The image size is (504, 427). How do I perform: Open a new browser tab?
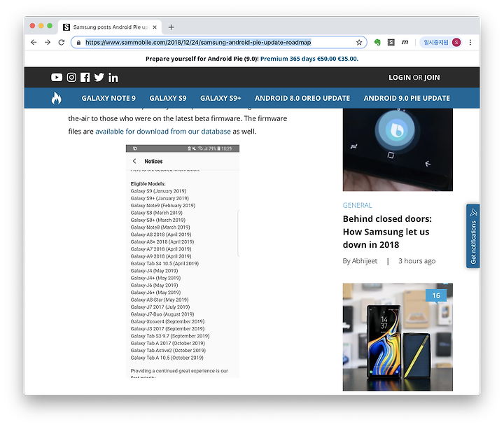171,27
